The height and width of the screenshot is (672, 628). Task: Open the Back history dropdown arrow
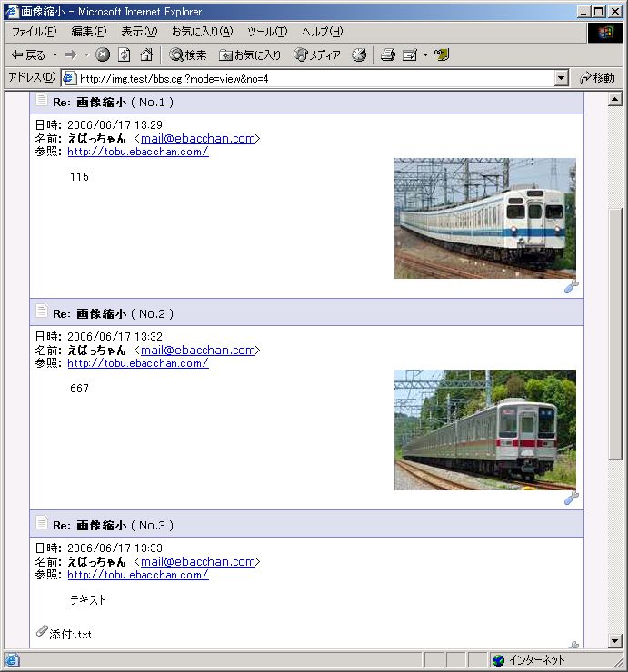tap(55, 54)
